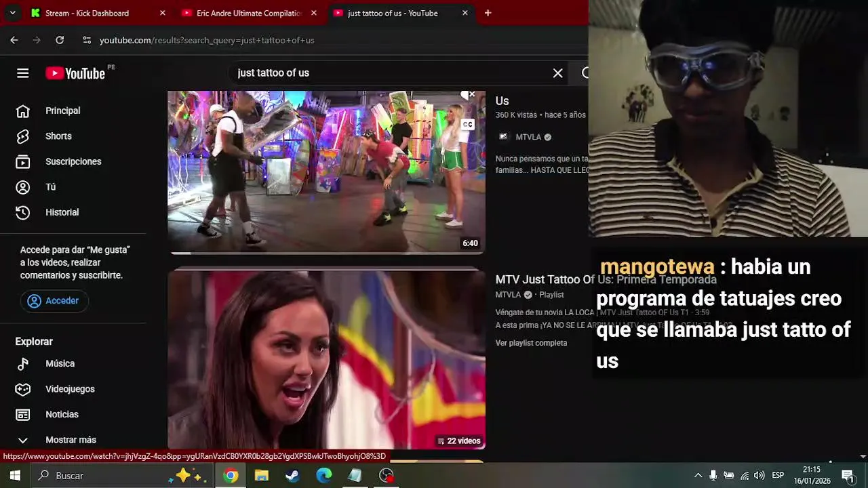Image resolution: width=868 pixels, height=488 pixels.
Task: Click the video preview progress bar
Action: click(326, 253)
